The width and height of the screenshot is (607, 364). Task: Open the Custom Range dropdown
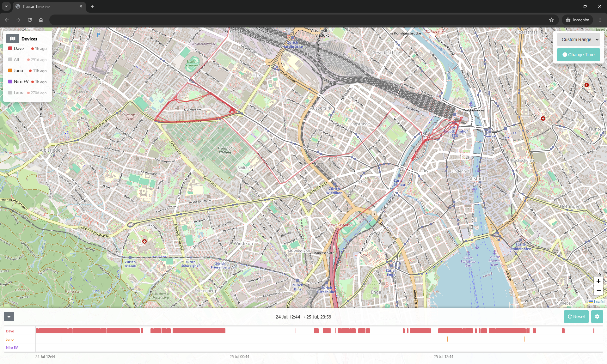click(x=578, y=39)
